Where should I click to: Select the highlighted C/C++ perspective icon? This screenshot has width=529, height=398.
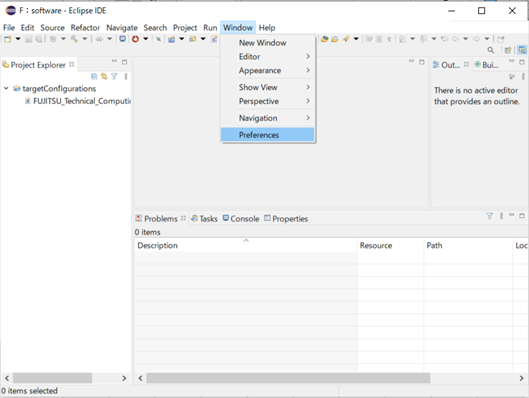(x=522, y=50)
